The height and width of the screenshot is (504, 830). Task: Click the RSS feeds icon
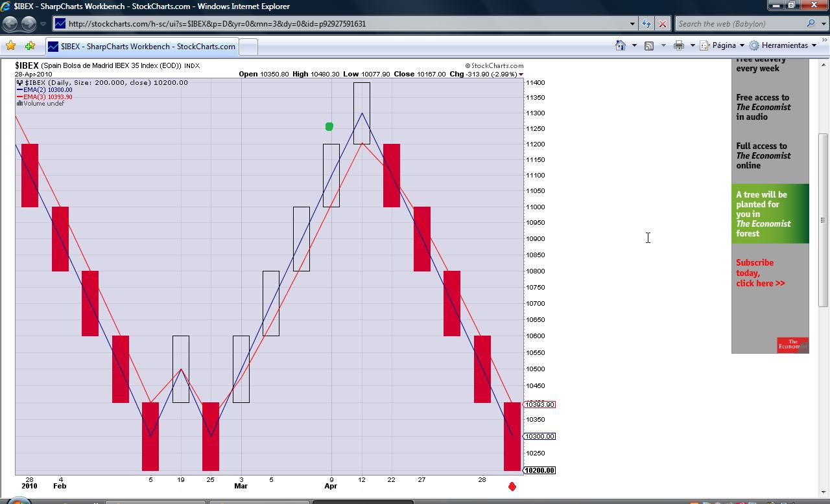tap(649, 45)
